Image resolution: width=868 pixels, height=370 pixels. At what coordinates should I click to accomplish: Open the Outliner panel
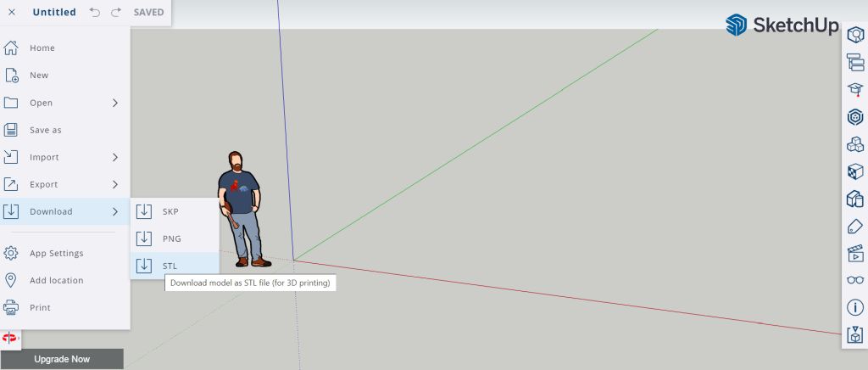[x=854, y=62]
